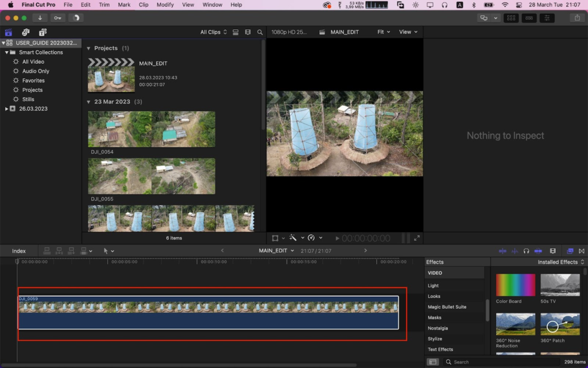Expand the 26.03.2023 event

coord(6,109)
